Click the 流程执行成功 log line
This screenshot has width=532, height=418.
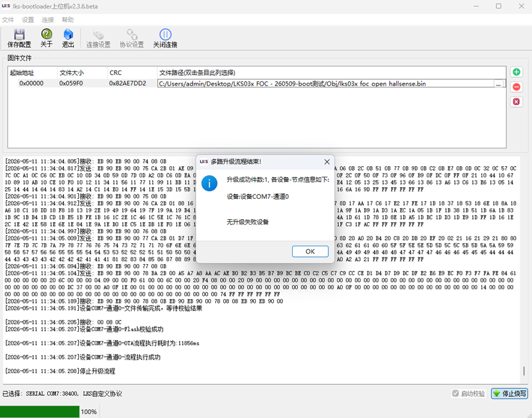[82, 357]
